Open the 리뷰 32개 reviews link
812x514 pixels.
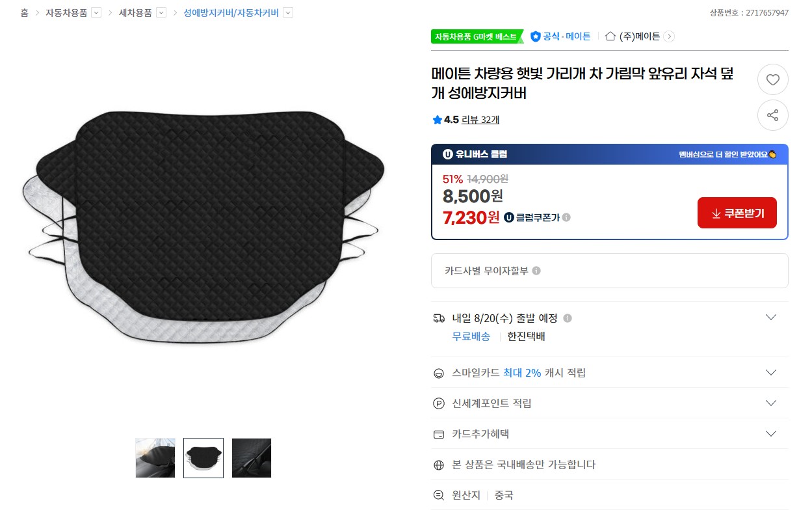(480, 120)
